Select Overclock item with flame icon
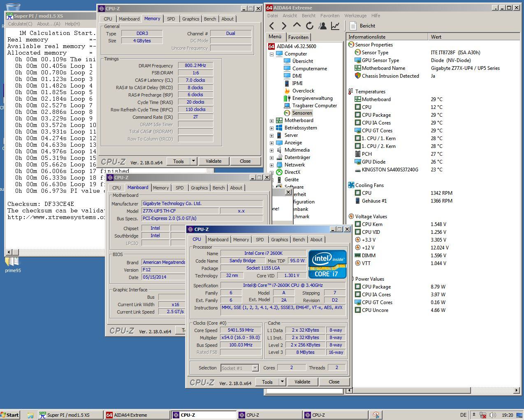This screenshot has width=524, height=420. (x=303, y=91)
